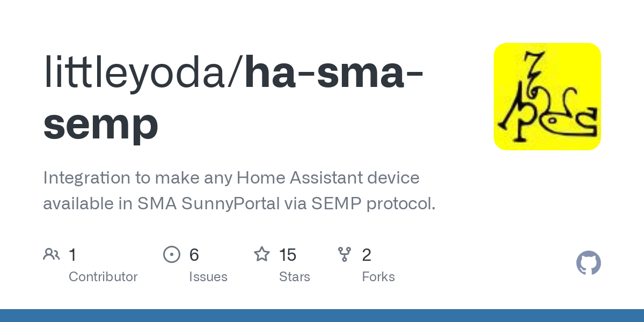
Task: Click the slash between owner and repo
Action: coord(237,74)
